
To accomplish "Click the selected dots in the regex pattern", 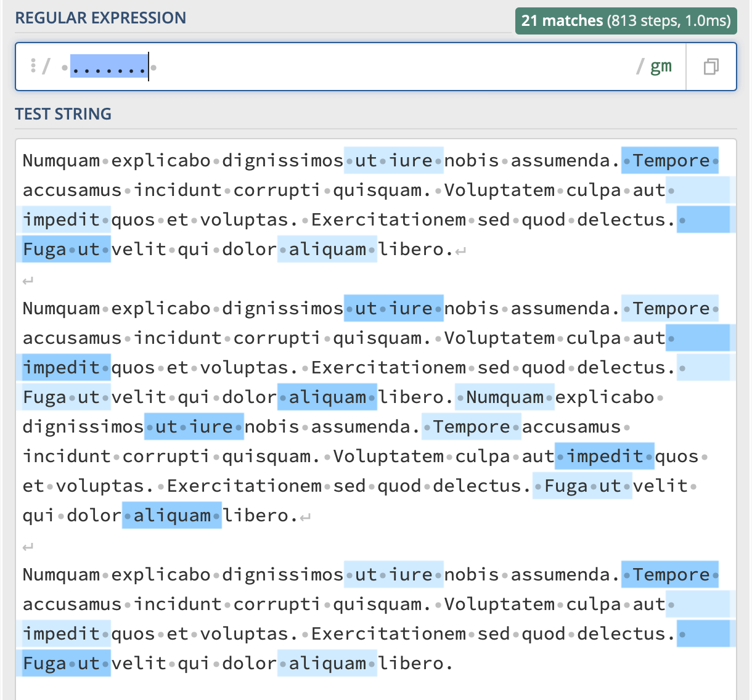I will tap(108, 67).
